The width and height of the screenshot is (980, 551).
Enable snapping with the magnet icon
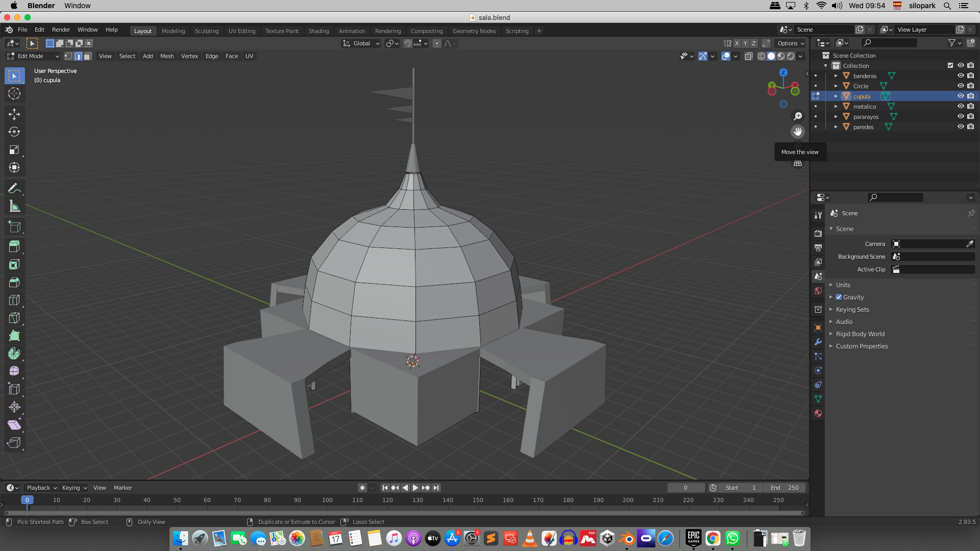coord(408,43)
